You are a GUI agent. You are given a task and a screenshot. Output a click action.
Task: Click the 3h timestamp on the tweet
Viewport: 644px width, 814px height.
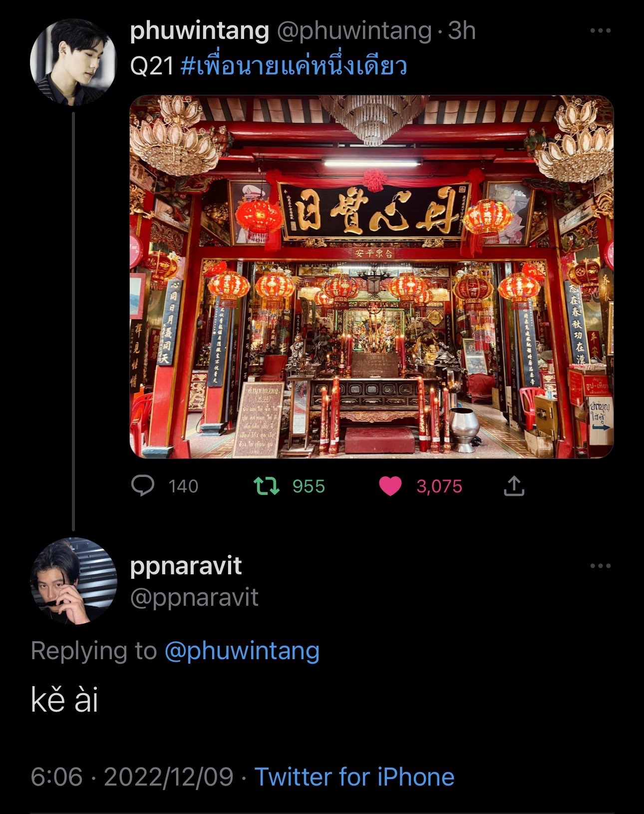click(x=462, y=31)
